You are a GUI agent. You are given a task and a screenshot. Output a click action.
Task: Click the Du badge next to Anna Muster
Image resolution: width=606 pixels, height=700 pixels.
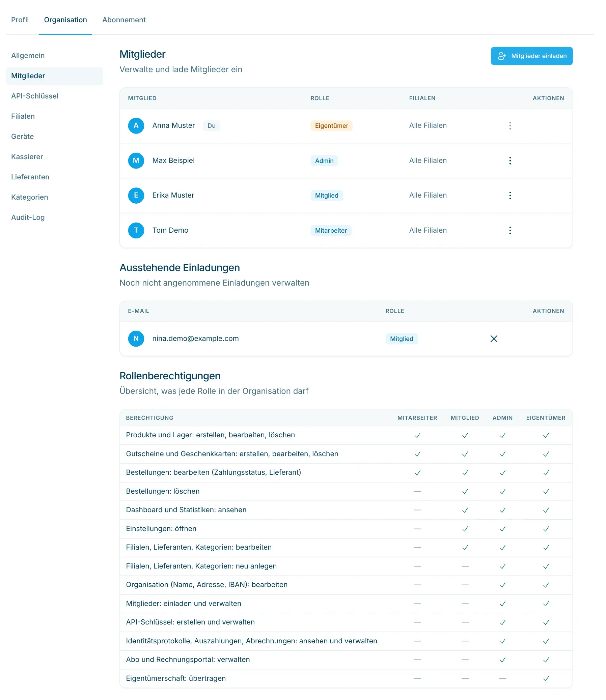211,126
